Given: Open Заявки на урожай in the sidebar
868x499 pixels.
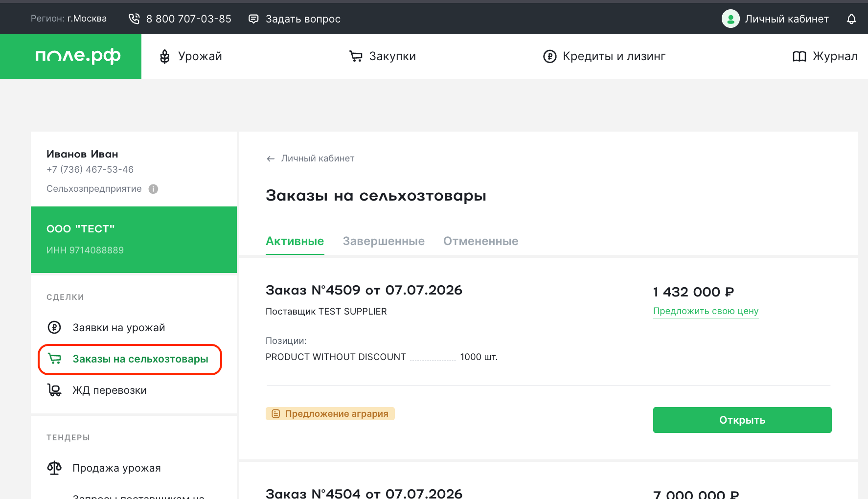Looking at the screenshot, I should coord(119,328).
